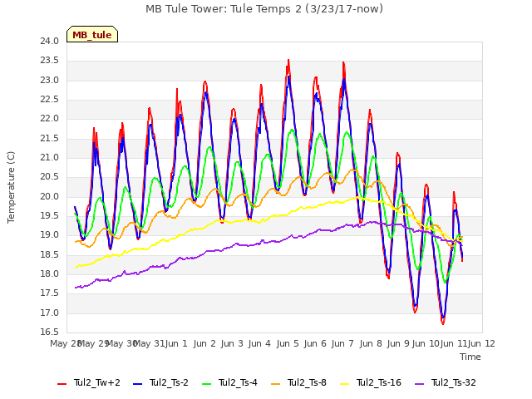Click the 18.0 y-axis tick label
The height and width of the screenshot is (399, 532).
click(50, 273)
